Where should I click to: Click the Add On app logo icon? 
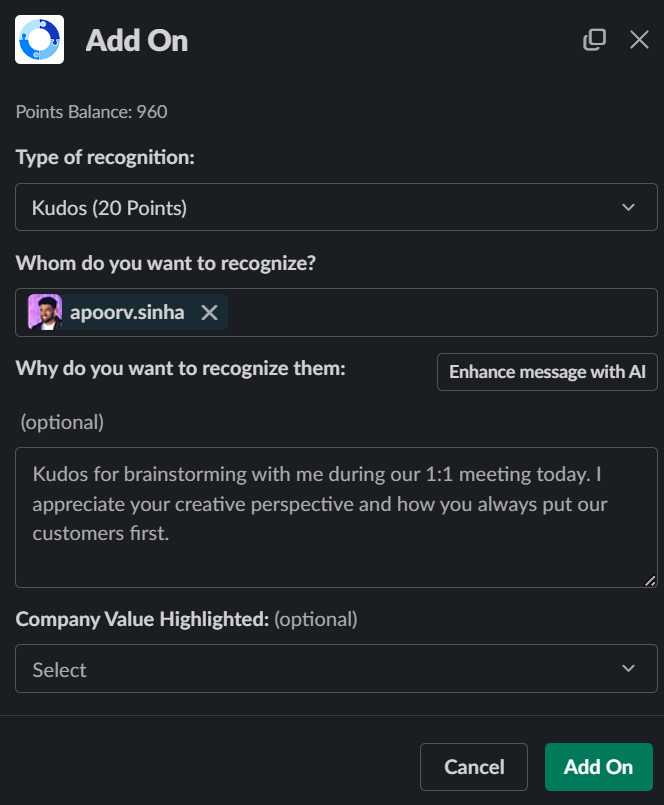coord(40,40)
